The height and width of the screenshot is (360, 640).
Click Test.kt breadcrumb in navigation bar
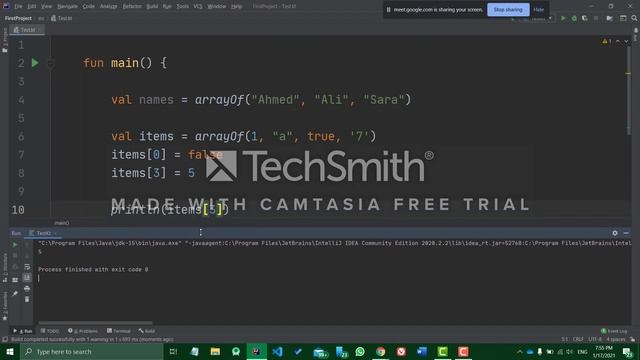(62, 18)
